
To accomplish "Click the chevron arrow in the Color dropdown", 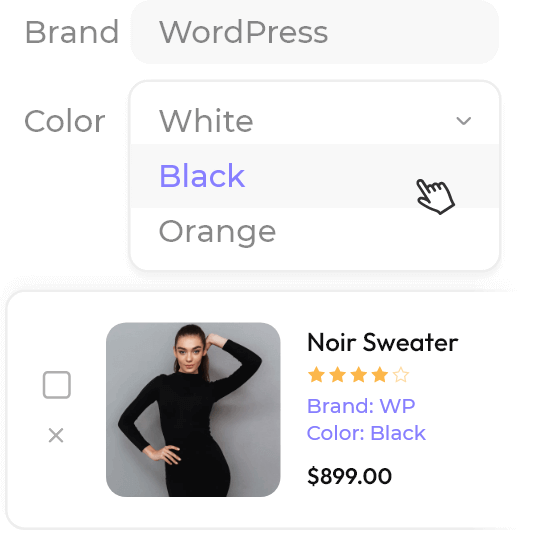I will pos(463,121).
